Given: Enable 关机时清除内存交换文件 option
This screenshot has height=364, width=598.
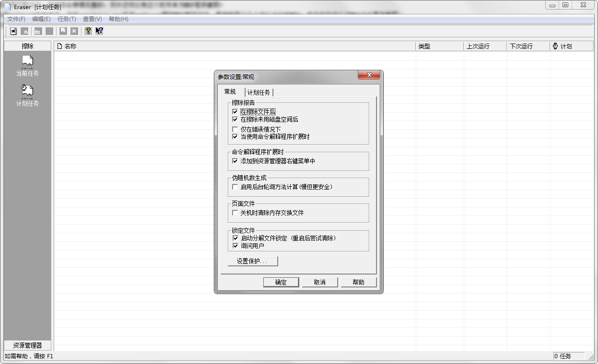Looking at the screenshot, I should pos(235,213).
